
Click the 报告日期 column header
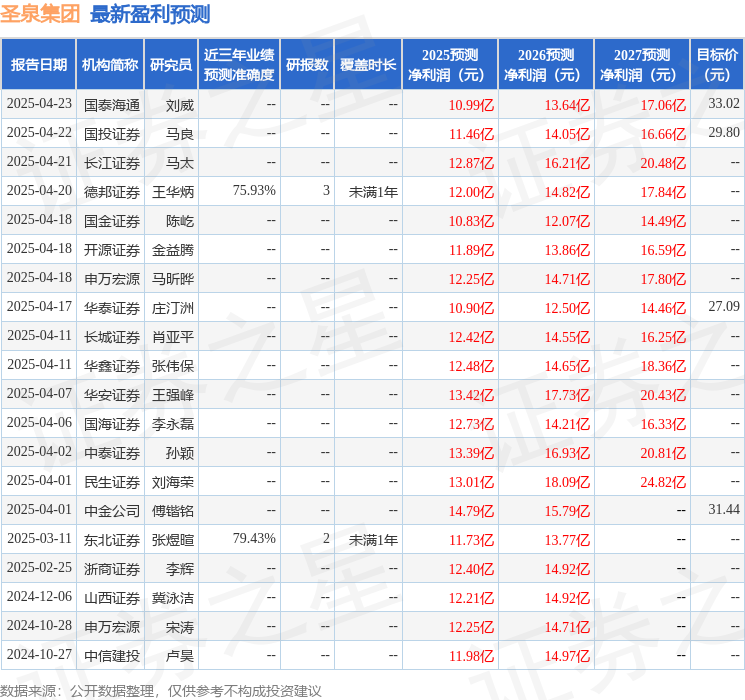(x=38, y=64)
